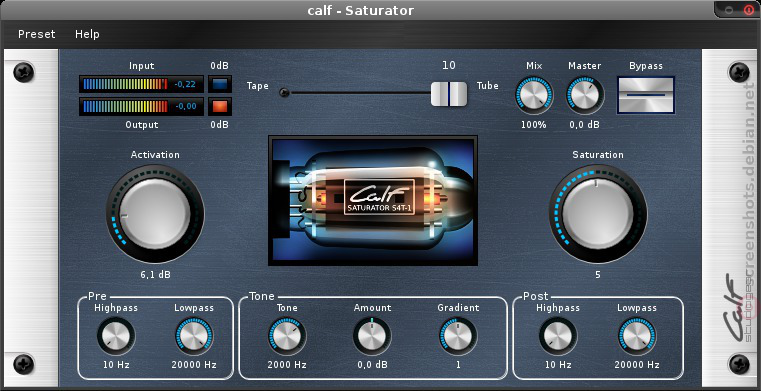This screenshot has height=391, width=761.
Task: Open the Help menu
Action: click(87, 34)
